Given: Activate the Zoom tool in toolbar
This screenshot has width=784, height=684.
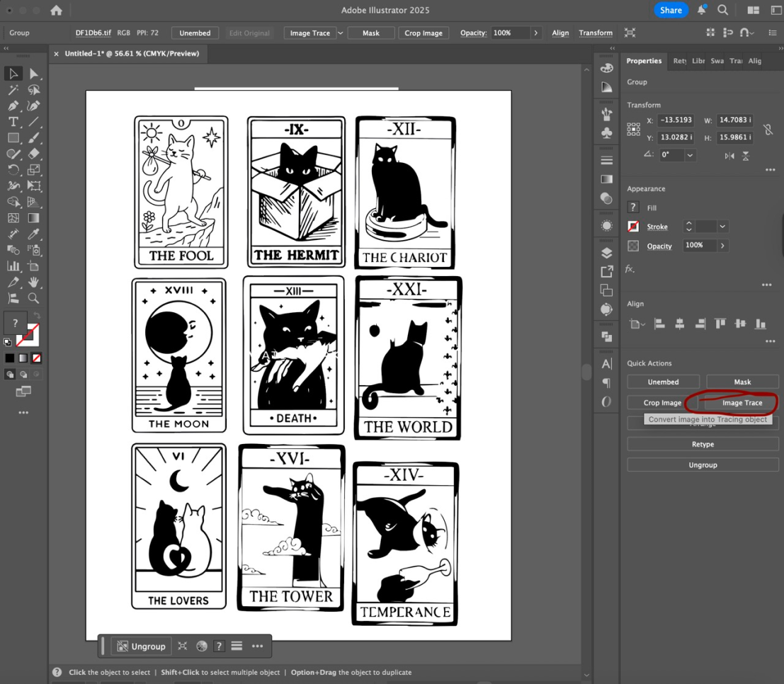Looking at the screenshot, I should 33,298.
